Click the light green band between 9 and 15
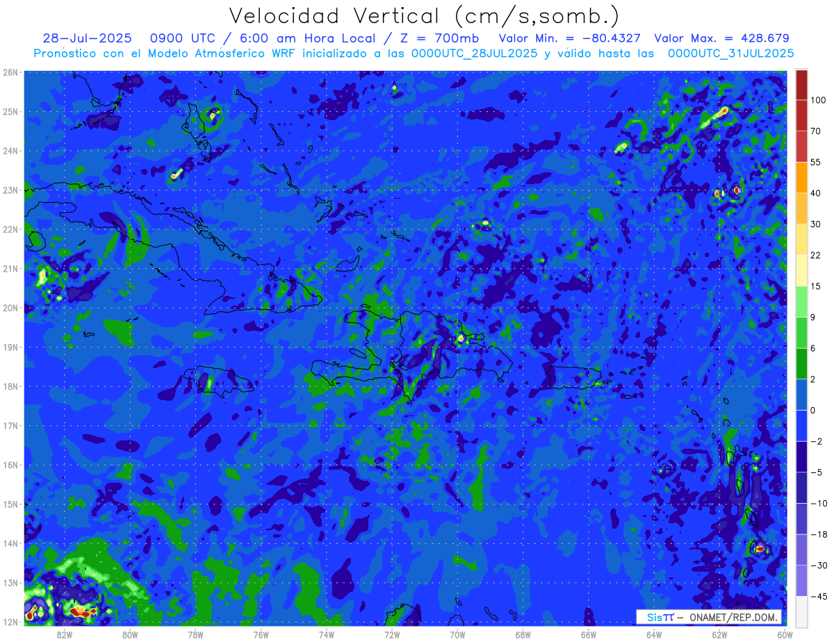 pos(801,301)
